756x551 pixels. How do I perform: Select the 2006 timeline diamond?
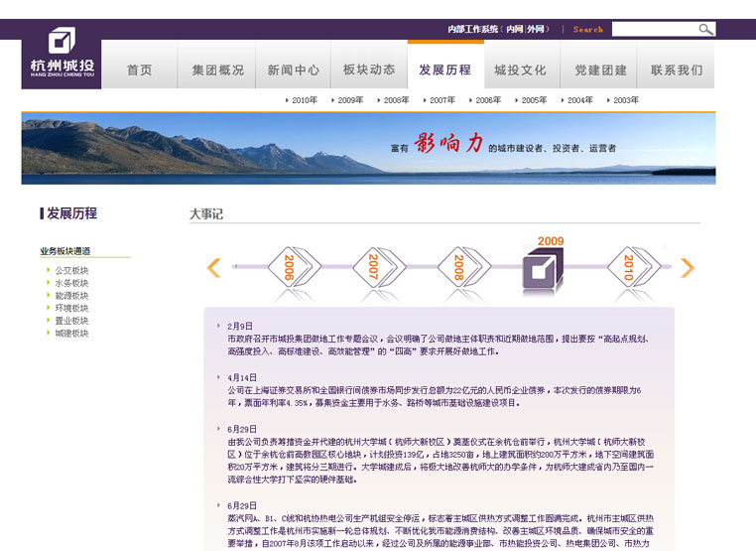(x=289, y=267)
